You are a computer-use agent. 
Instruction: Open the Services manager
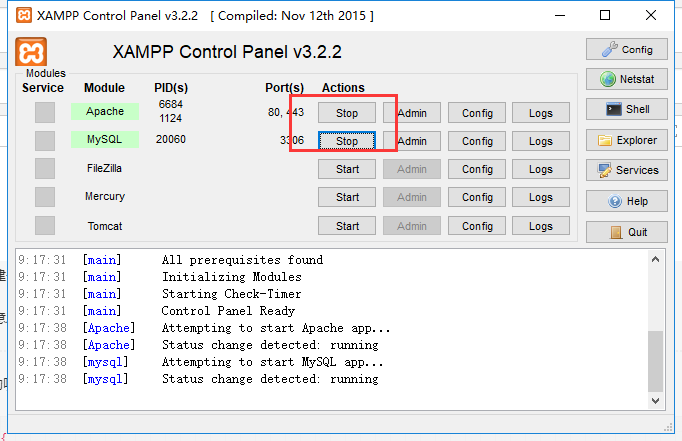(x=626, y=170)
